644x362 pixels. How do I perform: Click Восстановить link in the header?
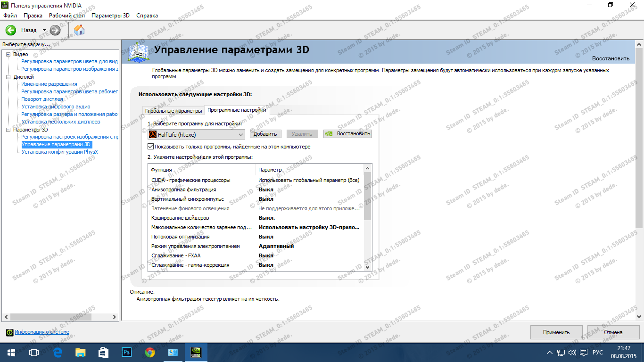(611, 58)
